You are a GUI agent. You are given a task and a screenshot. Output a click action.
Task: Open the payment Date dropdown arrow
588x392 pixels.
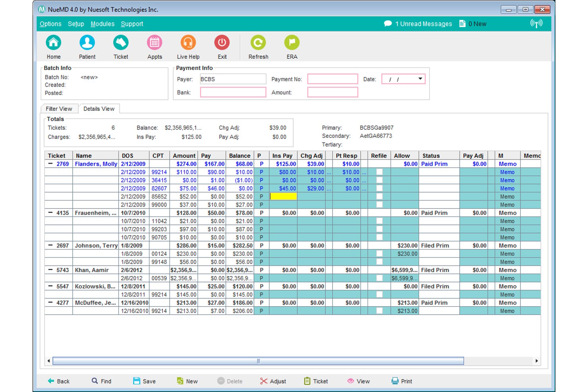pos(420,79)
